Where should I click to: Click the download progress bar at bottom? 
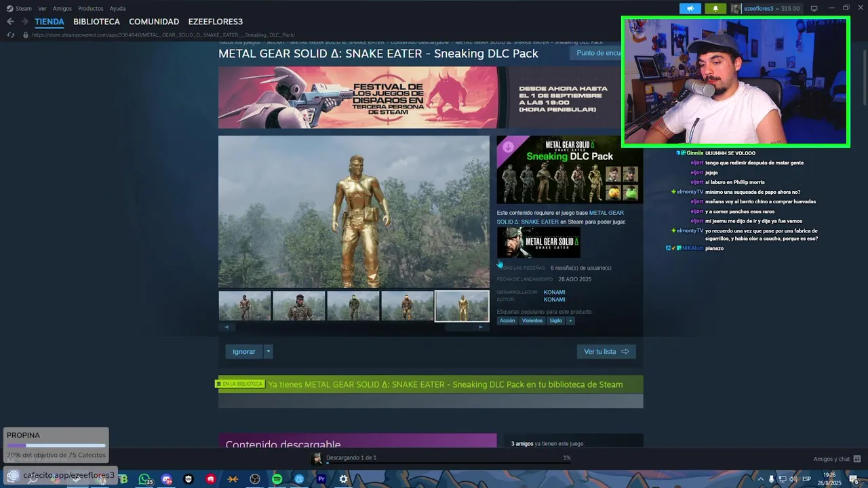[x=448, y=464]
